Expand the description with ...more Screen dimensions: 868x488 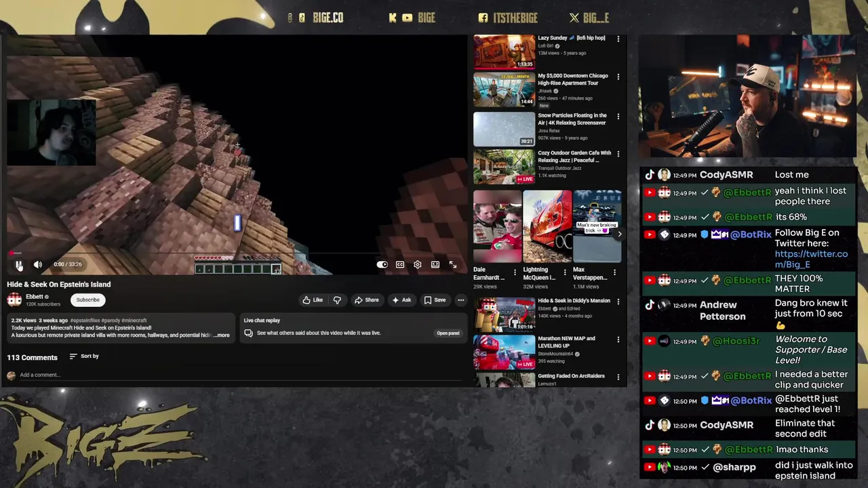coord(222,335)
